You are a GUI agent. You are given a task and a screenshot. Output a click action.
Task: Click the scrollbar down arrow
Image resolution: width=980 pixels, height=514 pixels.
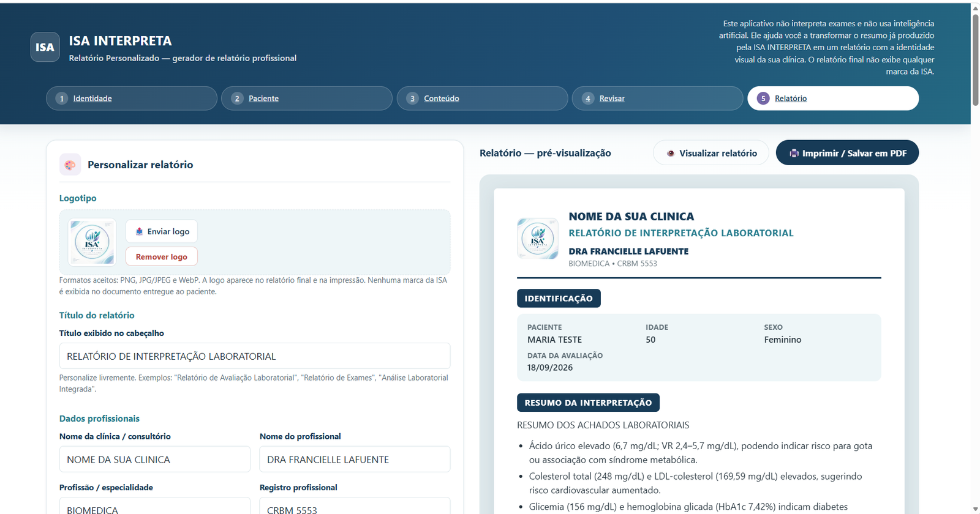pyautogui.click(x=975, y=509)
